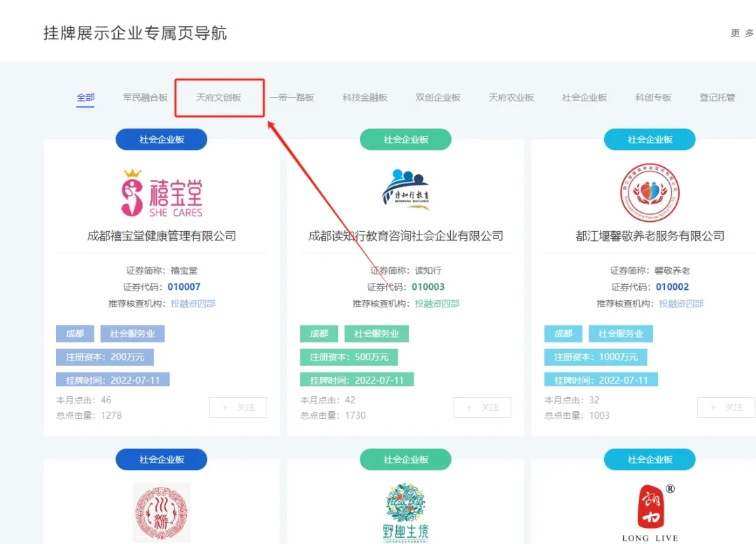Click the 野趣生境 logo
Image resolution: width=756 pixels, height=544 pixels.
405,512
